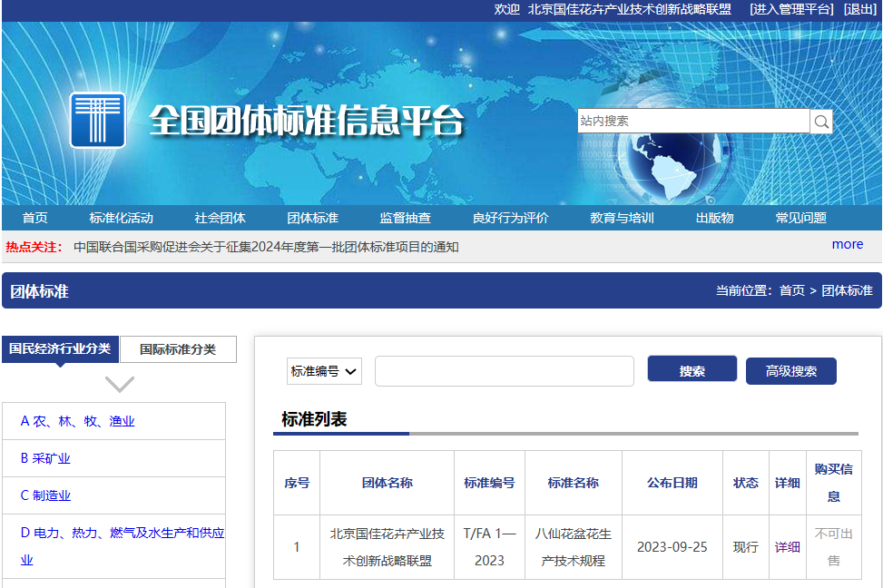Viewport: 883px width, 588px height.
Task: Click the 不可出售 purchase info cell
Action: click(x=834, y=547)
